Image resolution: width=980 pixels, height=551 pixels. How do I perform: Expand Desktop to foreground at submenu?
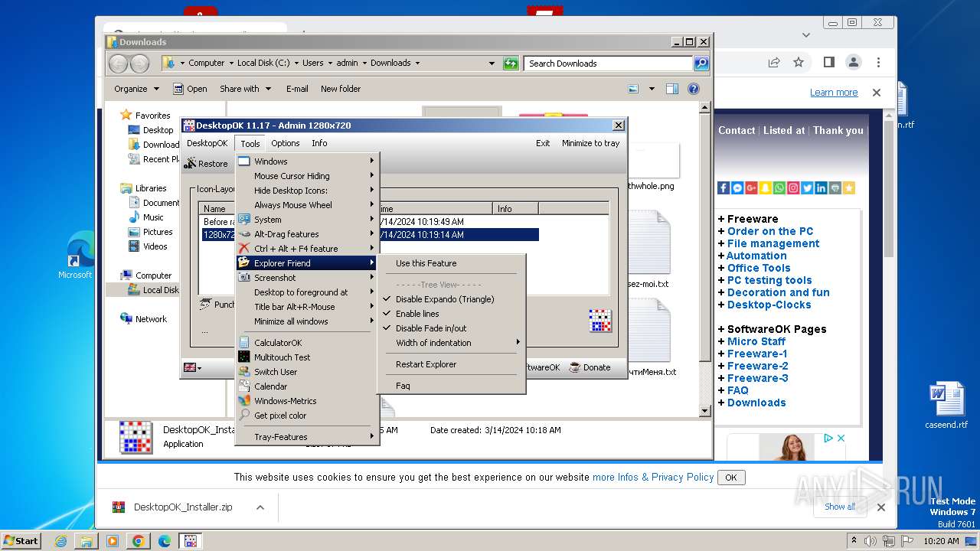click(x=307, y=292)
